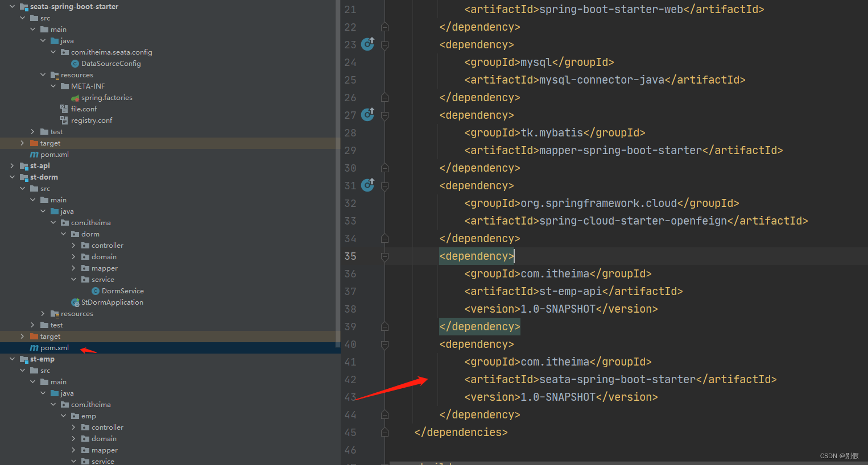Click the tk.mybatis groupId line

coord(555,132)
